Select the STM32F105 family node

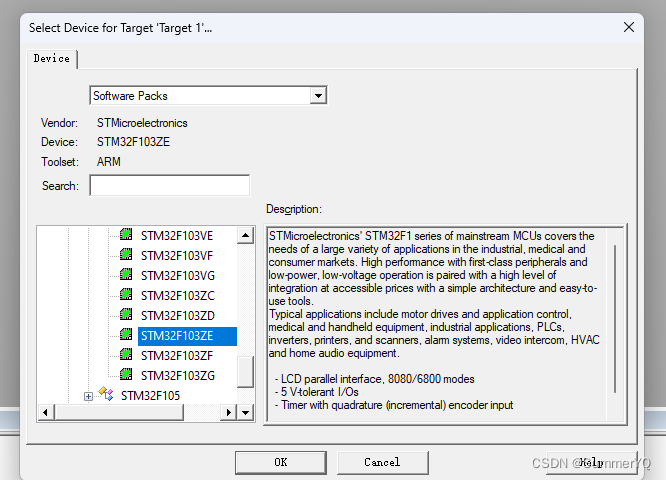tap(150, 395)
